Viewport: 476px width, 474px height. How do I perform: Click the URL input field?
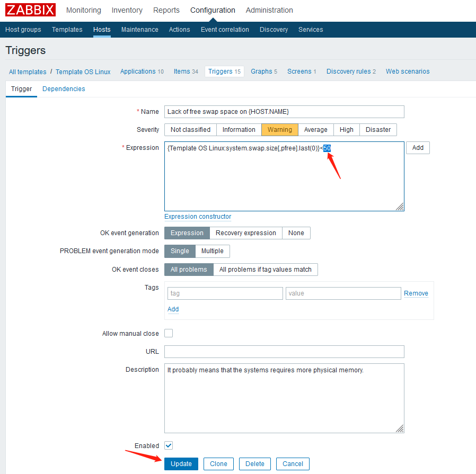(284, 352)
